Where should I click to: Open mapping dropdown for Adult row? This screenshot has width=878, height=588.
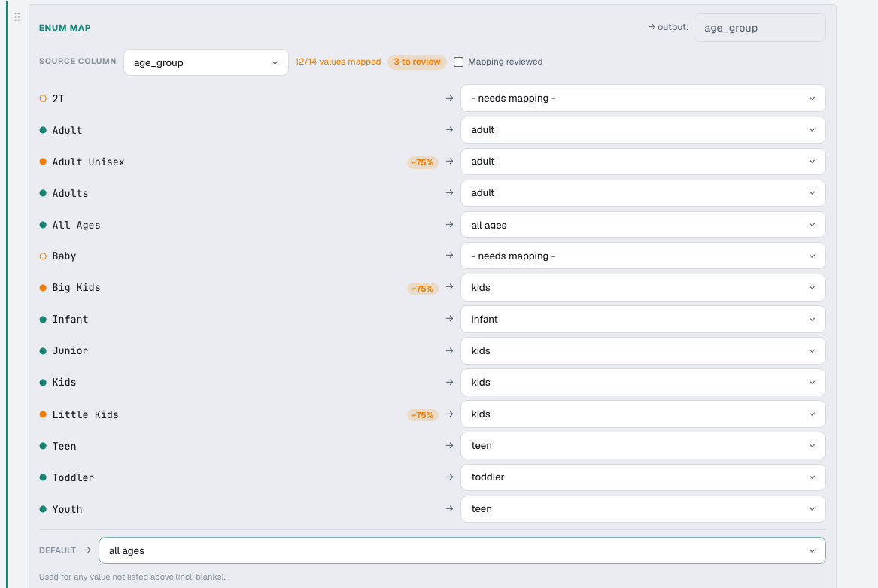point(643,130)
